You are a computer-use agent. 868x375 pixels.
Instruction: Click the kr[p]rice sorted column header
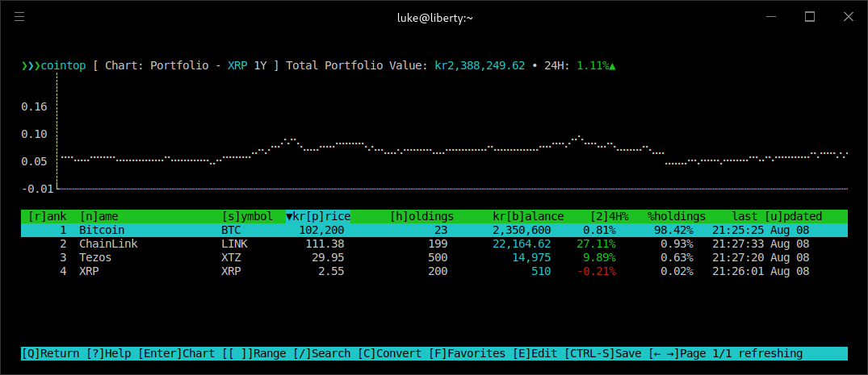coord(318,216)
